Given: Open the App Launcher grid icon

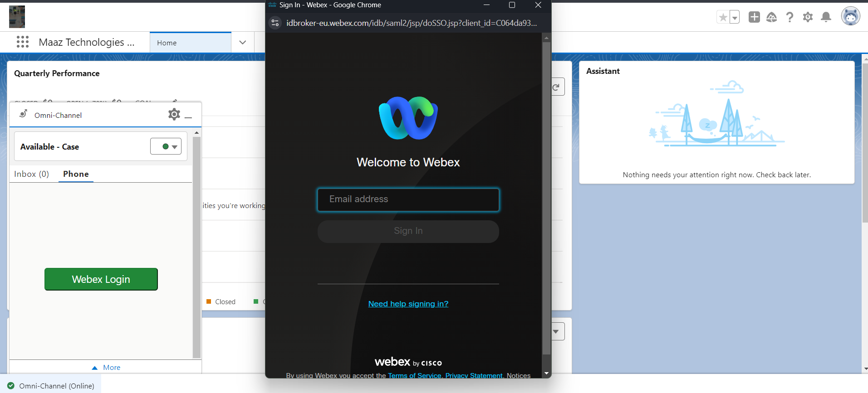Looking at the screenshot, I should (x=23, y=42).
